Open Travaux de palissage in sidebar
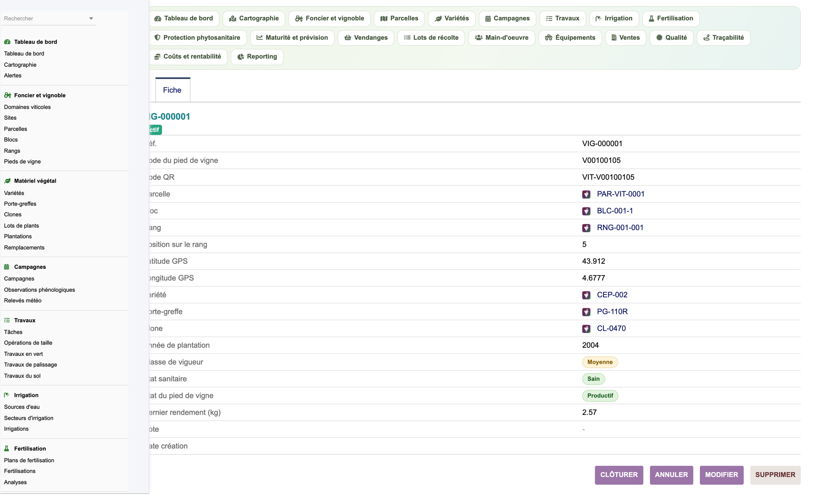Viewport: 815px width, 504px height. click(x=31, y=365)
